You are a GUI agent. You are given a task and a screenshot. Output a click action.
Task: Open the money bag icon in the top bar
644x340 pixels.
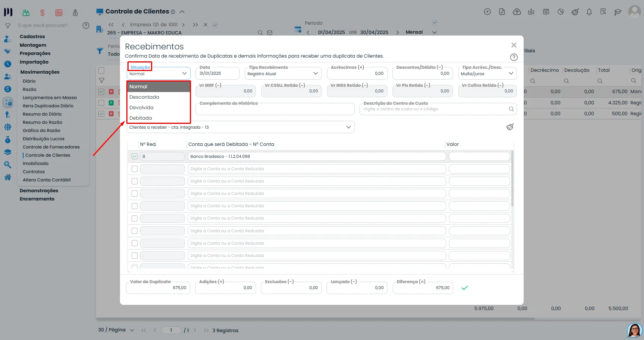pyautogui.click(x=75, y=13)
